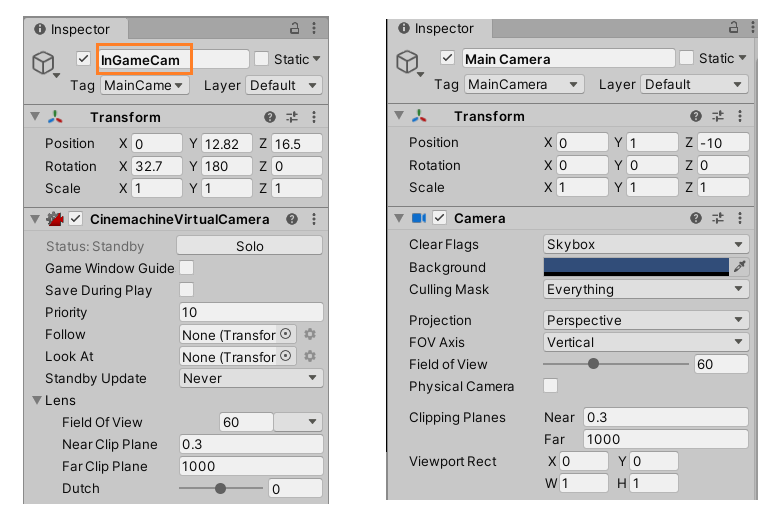773x509 pixels.
Task: Collapse the Lens section foldout
Action: point(37,401)
